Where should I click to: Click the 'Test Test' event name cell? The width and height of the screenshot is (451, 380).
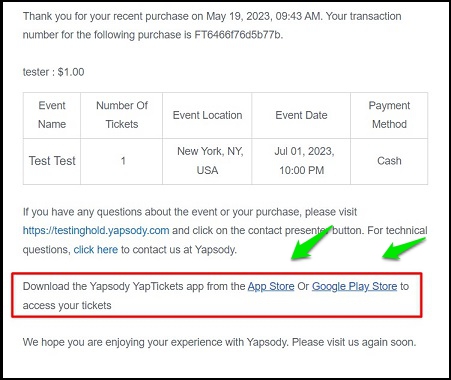tap(52, 161)
